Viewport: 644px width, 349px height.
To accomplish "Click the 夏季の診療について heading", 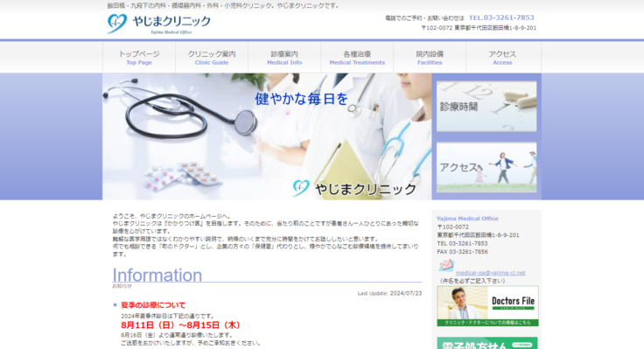I will pyautogui.click(x=153, y=305).
